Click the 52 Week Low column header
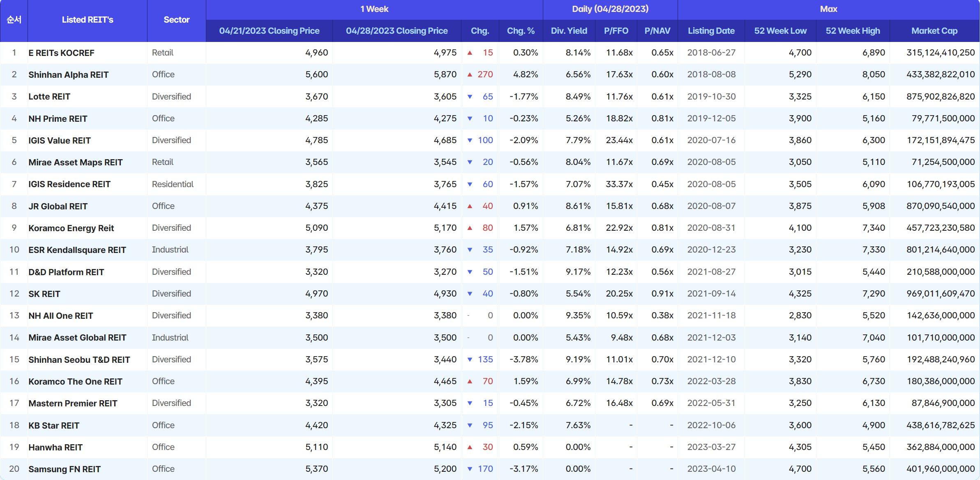980x480 pixels. pyautogui.click(x=780, y=31)
